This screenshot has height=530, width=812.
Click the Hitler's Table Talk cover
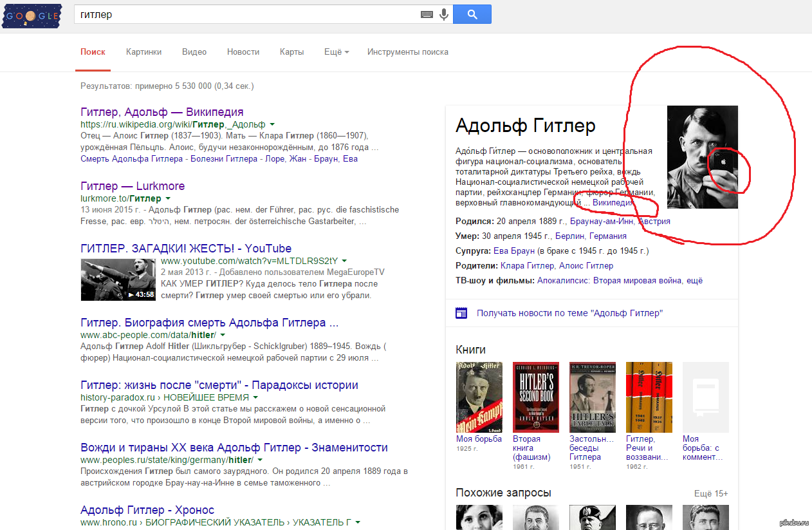(593, 397)
